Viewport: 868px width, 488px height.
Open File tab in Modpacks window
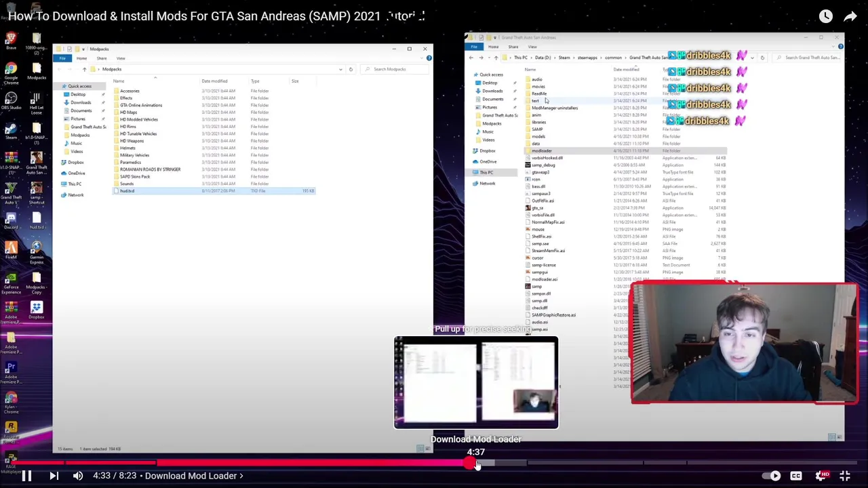[62, 58]
